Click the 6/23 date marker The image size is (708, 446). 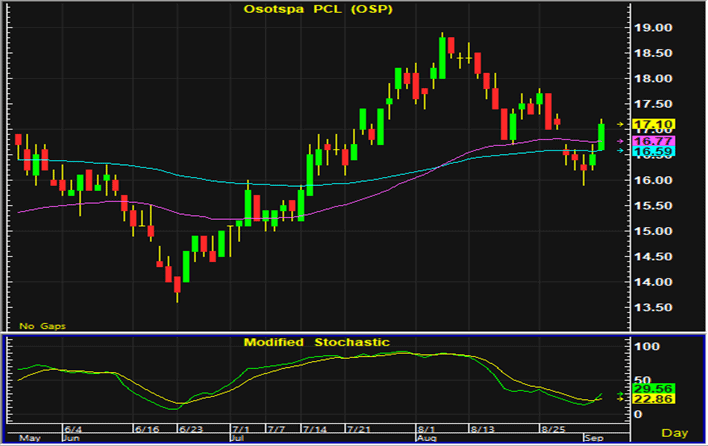[190, 427]
